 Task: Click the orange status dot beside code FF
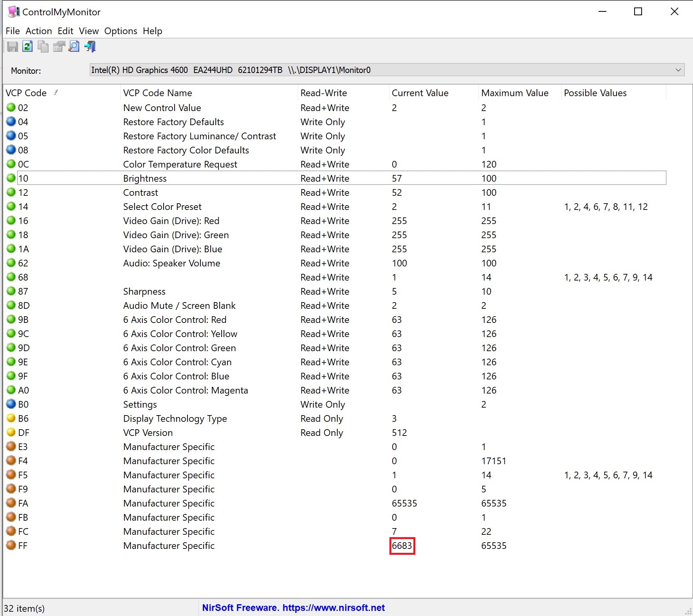11,545
